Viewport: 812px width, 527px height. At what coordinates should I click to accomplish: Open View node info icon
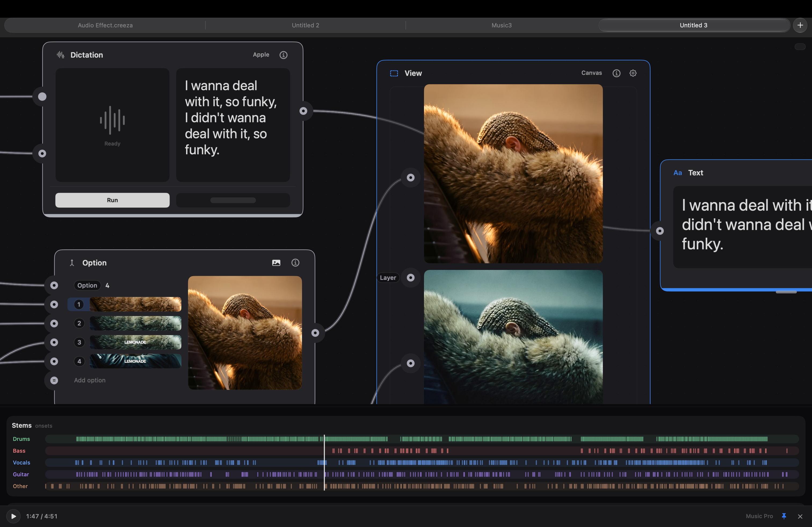tap(616, 73)
